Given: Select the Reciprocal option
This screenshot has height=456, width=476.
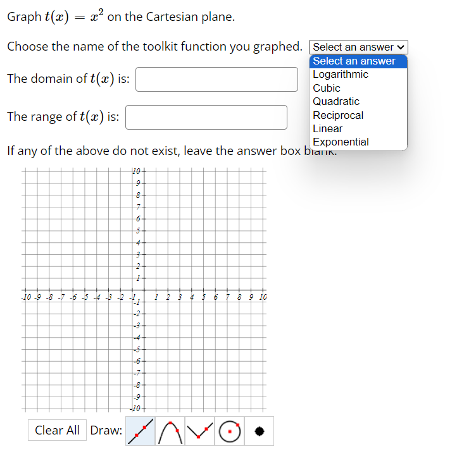Looking at the screenshot, I should [x=358, y=115].
